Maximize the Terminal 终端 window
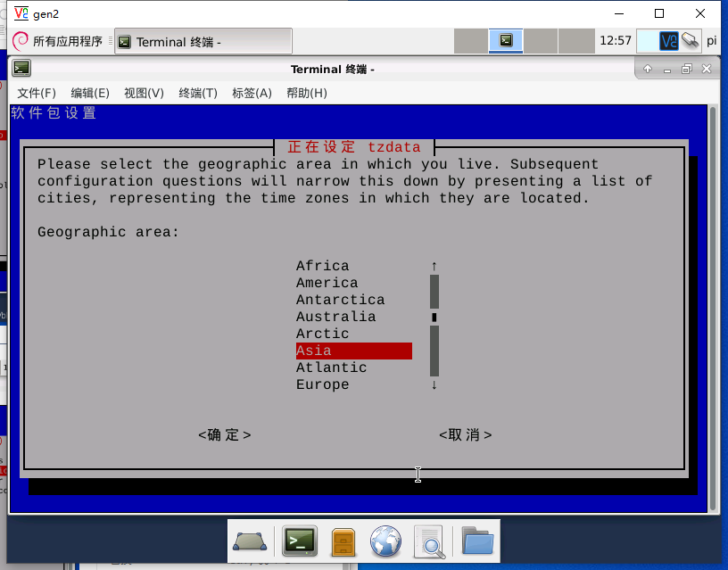Viewport: 728px width, 570px height. (687, 70)
